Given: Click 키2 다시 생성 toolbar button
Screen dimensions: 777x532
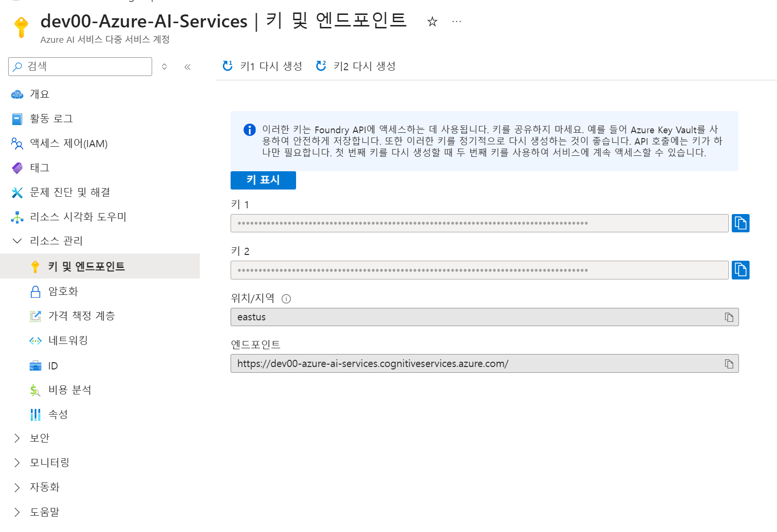Looking at the screenshot, I should 356,66.
